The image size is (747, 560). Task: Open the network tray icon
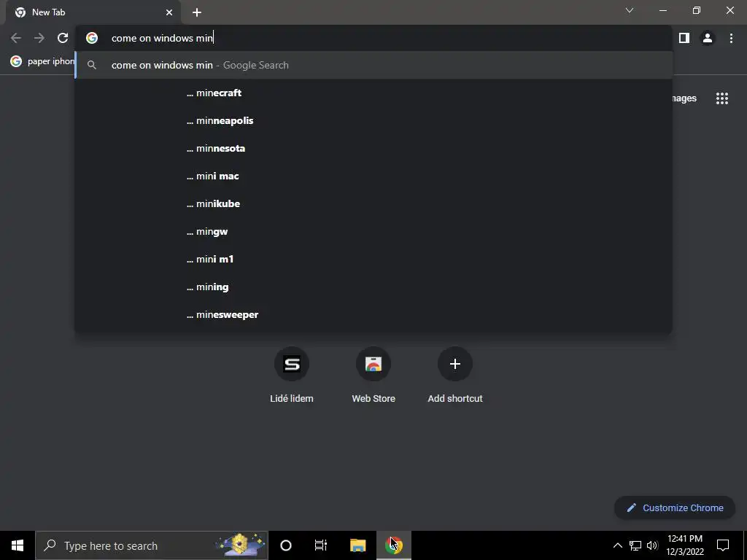[x=635, y=545]
